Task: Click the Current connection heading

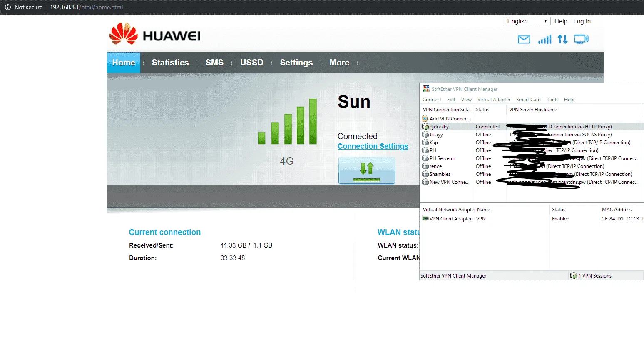Action: coord(165,233)
